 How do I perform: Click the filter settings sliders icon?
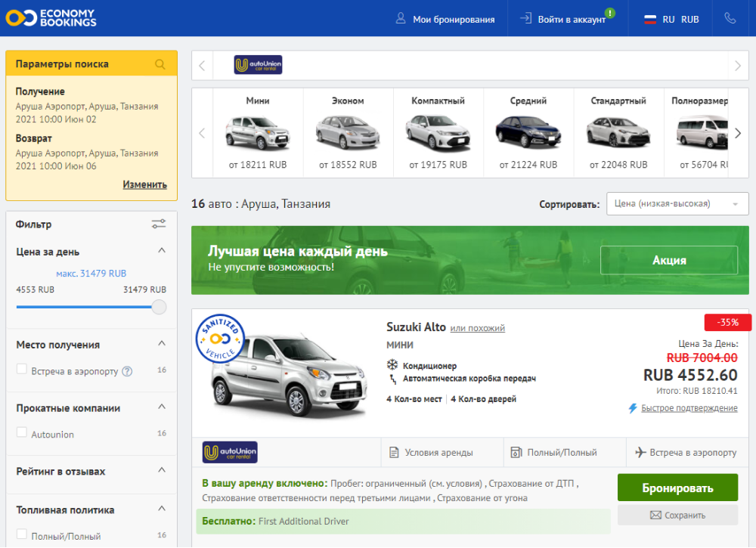pos(159,224)
